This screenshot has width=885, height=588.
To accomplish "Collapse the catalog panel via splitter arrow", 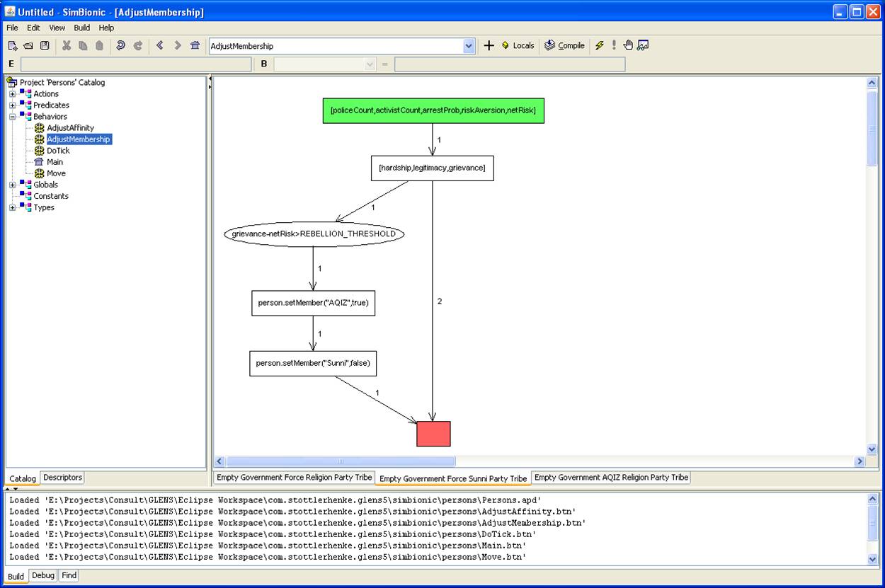I will pyautogui.click(x=210, y=79).
